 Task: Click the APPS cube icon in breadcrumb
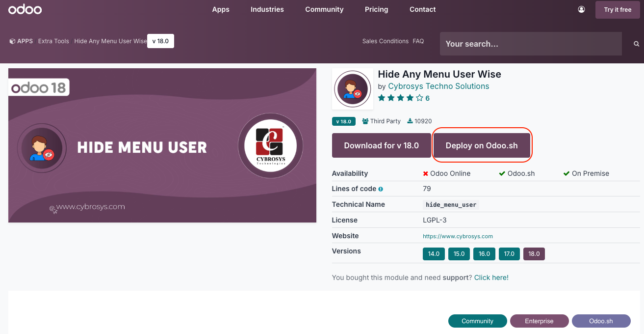pos(12,41)
